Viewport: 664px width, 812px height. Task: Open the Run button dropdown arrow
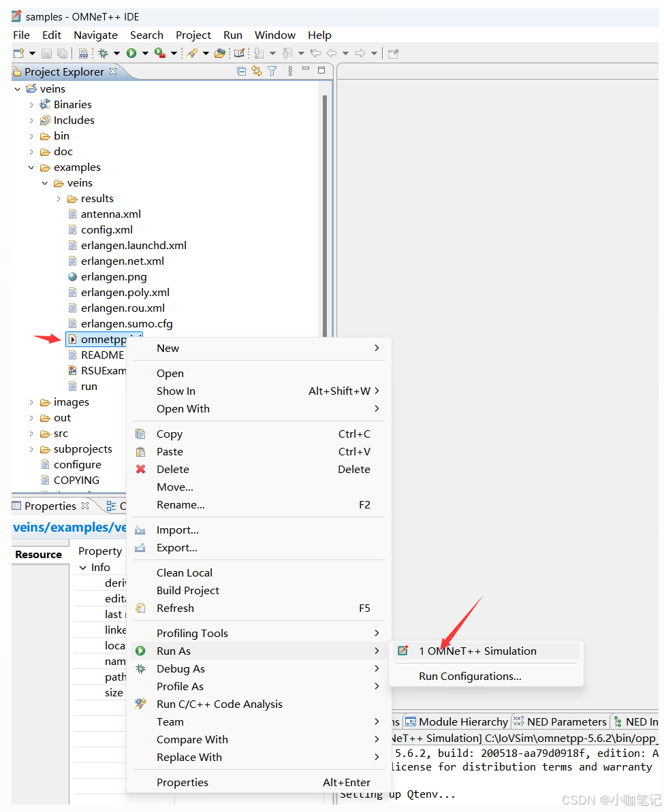coord(144,52)
